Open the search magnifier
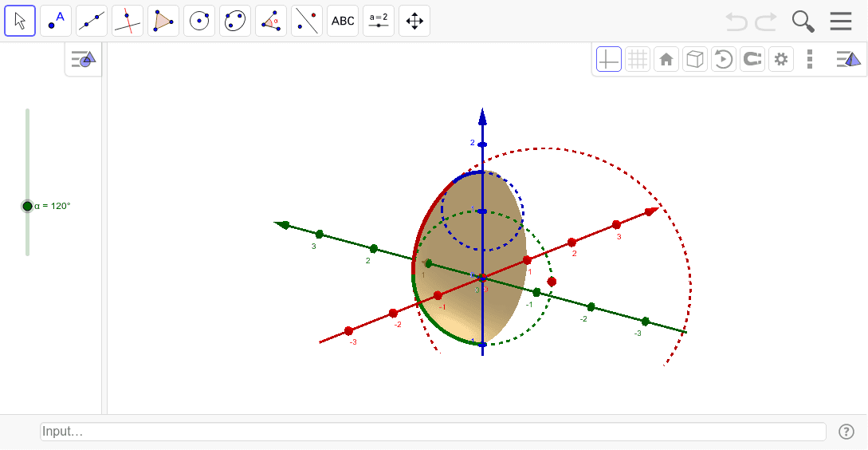The width and height of the screenshot is (868, 450). pos(803,22)
